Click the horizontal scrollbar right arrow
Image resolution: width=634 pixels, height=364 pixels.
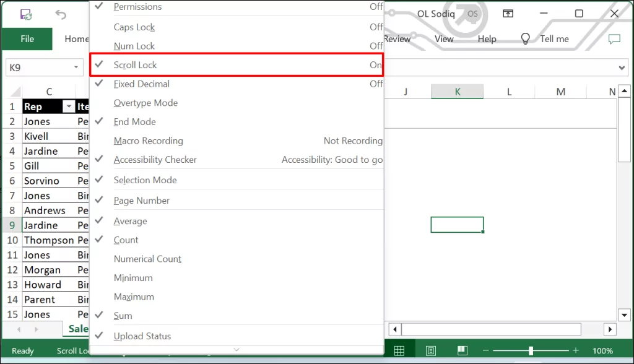tap(610, 329)
